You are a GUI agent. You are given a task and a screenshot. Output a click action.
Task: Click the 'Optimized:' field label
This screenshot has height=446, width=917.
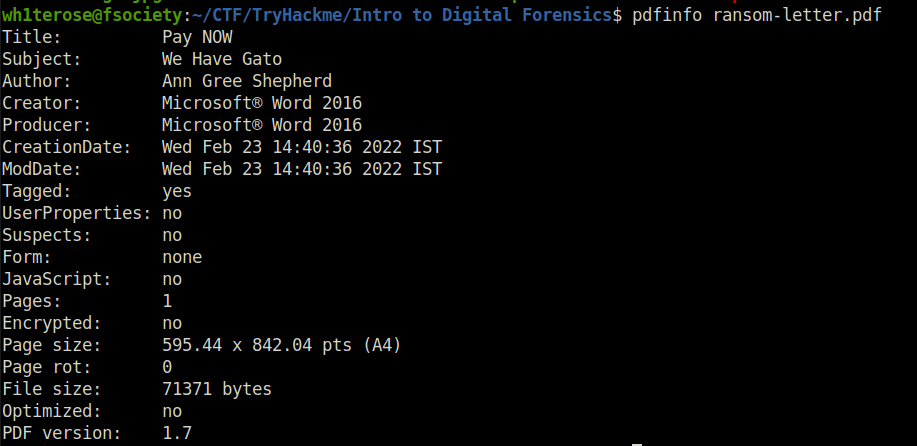coord(52,412)
